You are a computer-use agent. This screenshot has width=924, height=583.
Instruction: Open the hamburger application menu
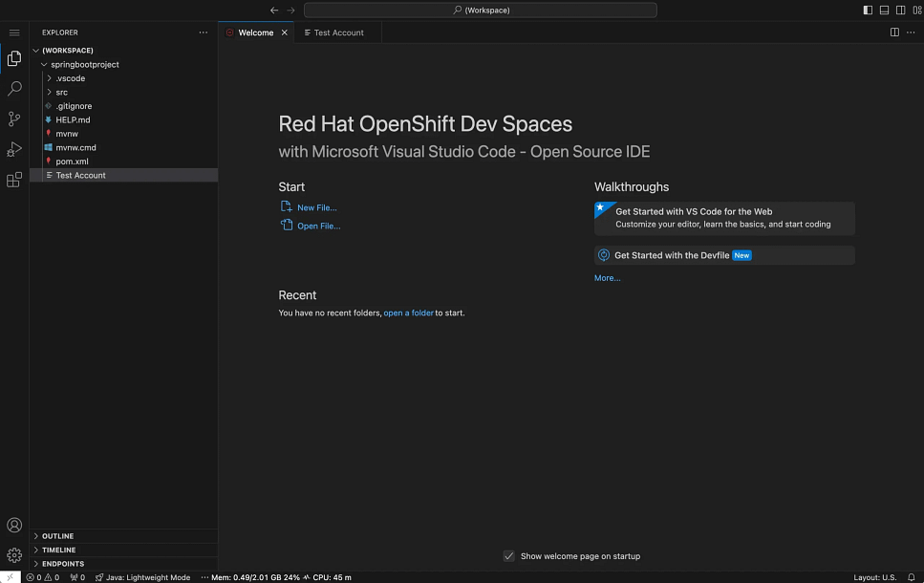14,32
